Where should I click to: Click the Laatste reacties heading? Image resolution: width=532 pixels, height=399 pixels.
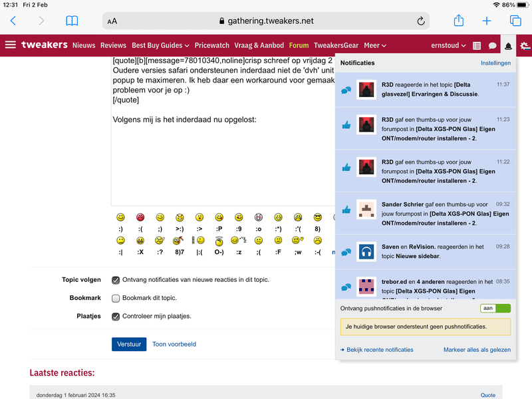pos(62,372)
